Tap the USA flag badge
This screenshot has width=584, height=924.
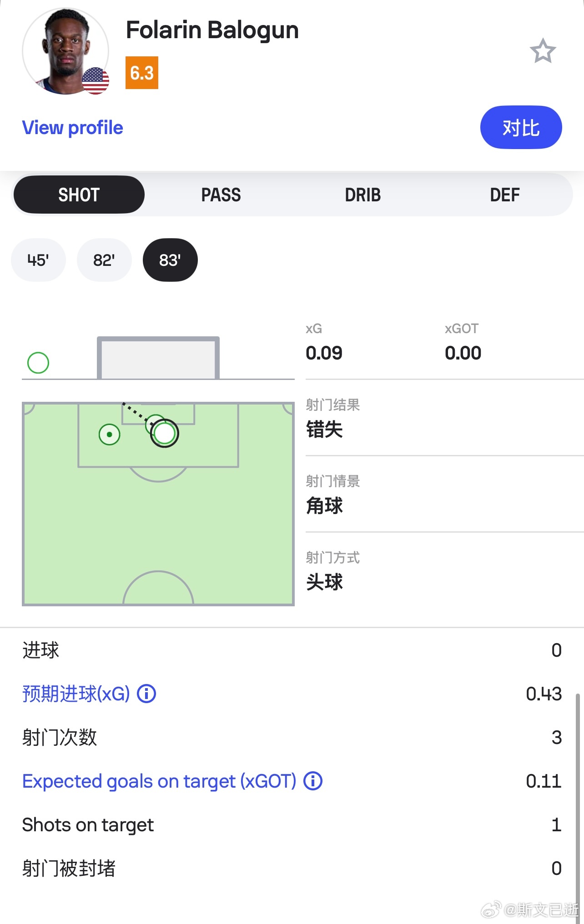tap(96, 81)
